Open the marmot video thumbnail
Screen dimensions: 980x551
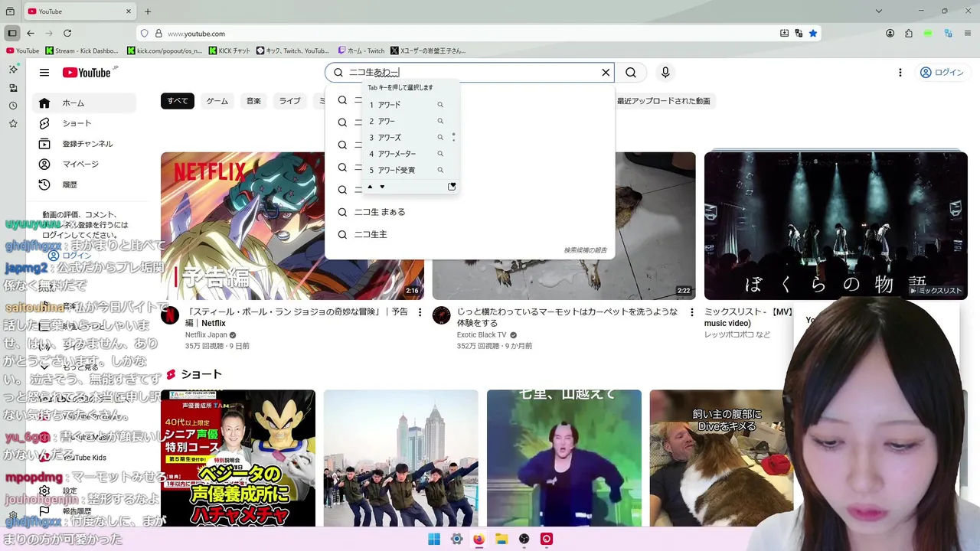coord(563,226)
